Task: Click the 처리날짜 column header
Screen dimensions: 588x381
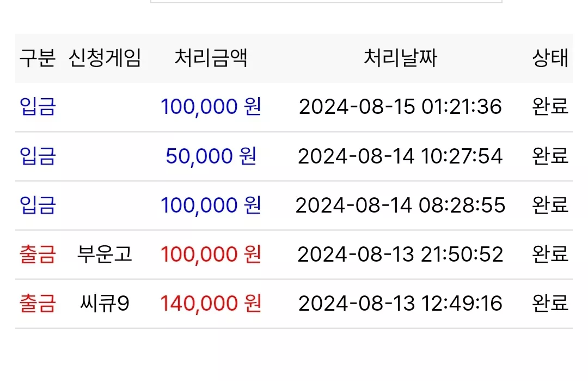Action: click(x=401, y=58)
